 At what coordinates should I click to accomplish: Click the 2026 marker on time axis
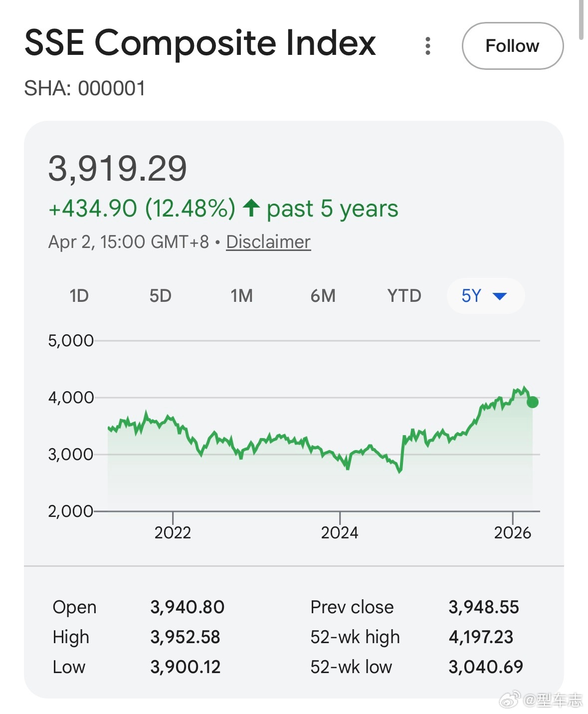tap(512, 532)
